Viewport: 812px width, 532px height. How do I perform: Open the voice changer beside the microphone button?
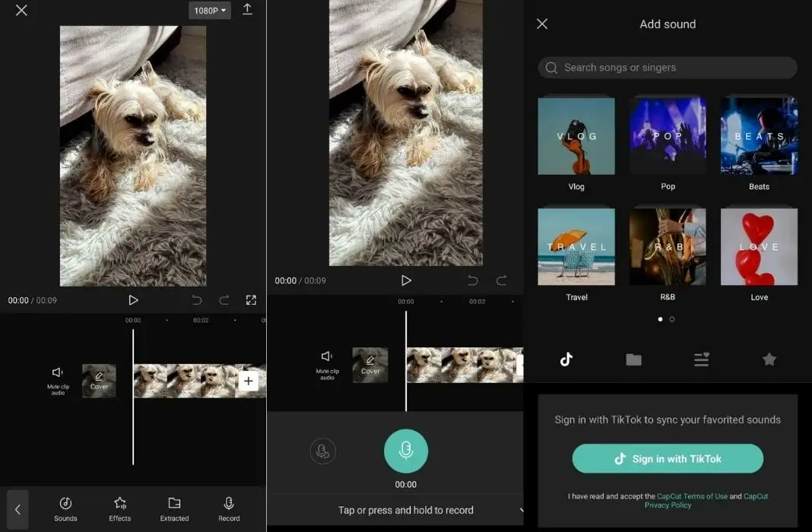click(323, 451)
